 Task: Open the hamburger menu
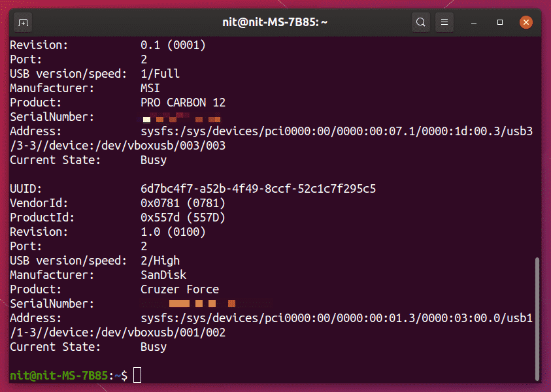click(444, 22)
